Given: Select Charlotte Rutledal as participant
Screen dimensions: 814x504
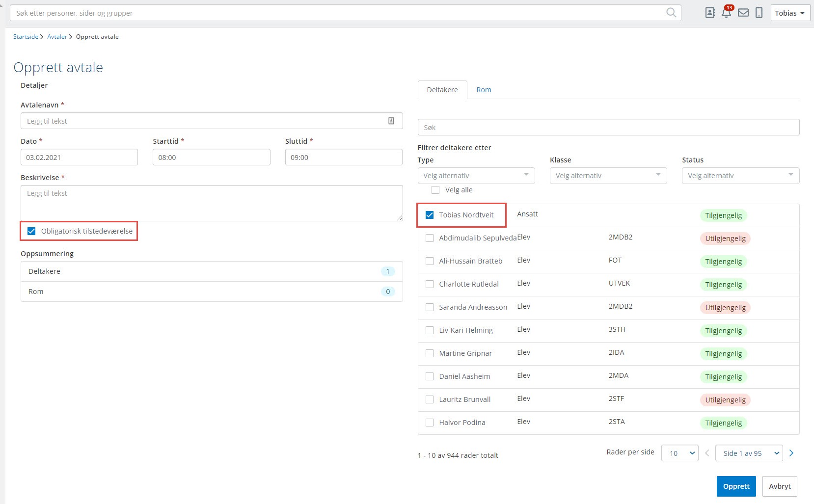Looking at the screenshot, I should [x=430, y=284].
